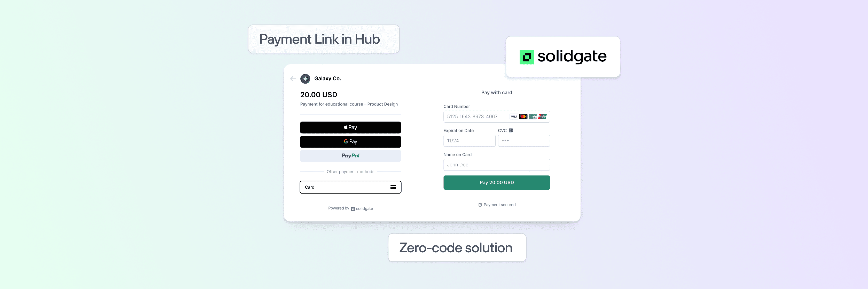Click the Galaxy Co. merchant avatar icon

pyautogui.click(x=305, y=78)
